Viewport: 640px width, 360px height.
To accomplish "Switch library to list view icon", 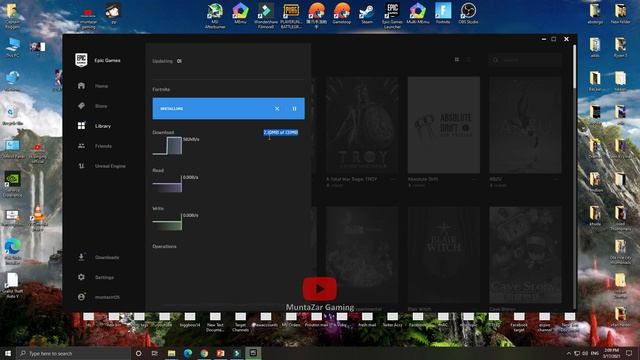I will (469, 60).
